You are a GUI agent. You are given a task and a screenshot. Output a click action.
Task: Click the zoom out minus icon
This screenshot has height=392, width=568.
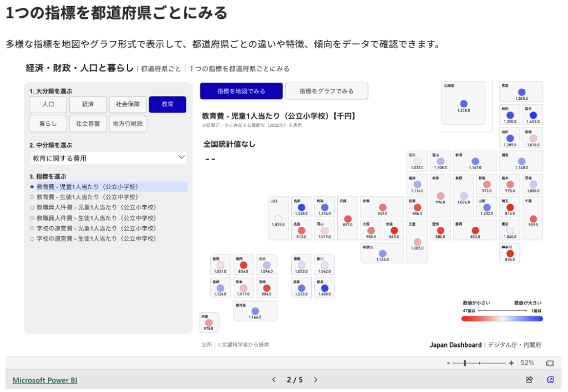click(448, 363)
